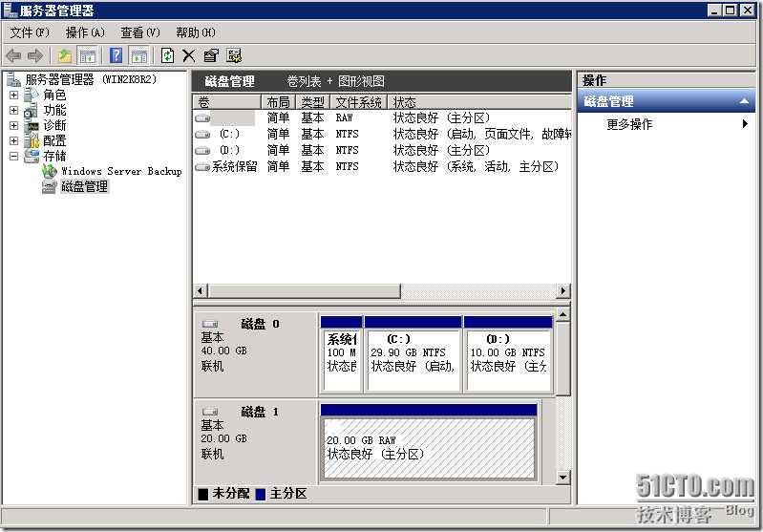Select the 20.00 GB RAW partition block
The width and height of the screenshot is (763, 532).
pyautogui.click(x=429, y=442)
